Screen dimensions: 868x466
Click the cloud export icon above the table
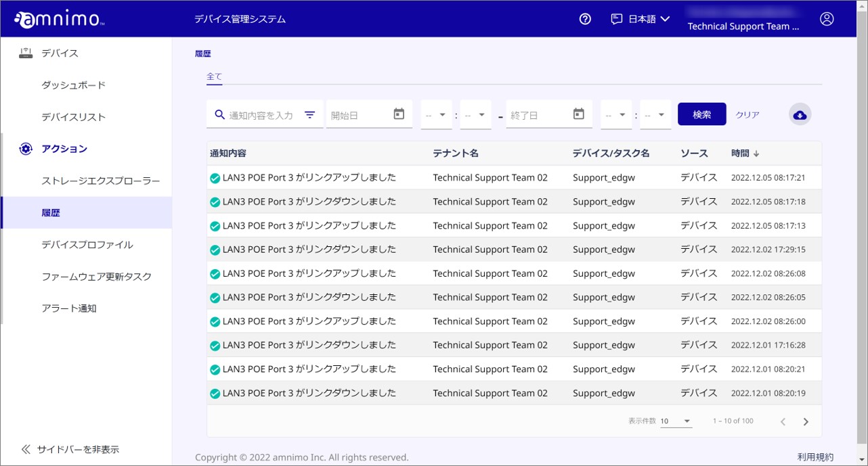pos(800,114)
